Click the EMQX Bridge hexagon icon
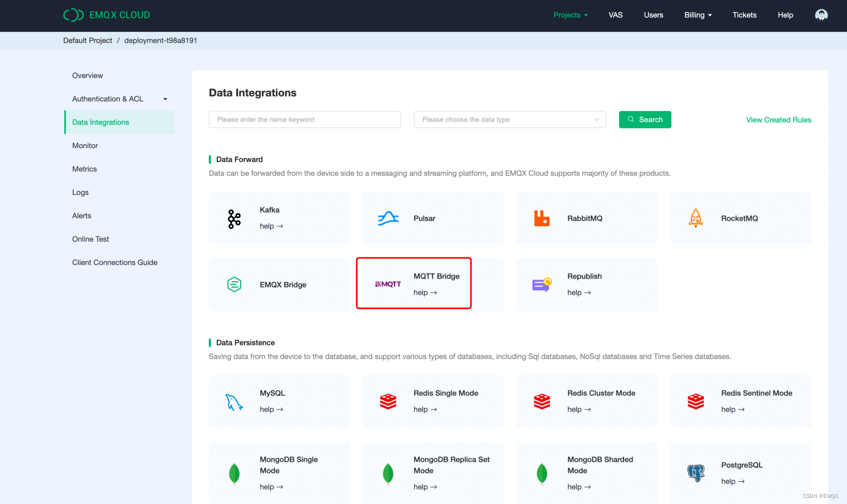847x504 pixels. pos(234,285)
